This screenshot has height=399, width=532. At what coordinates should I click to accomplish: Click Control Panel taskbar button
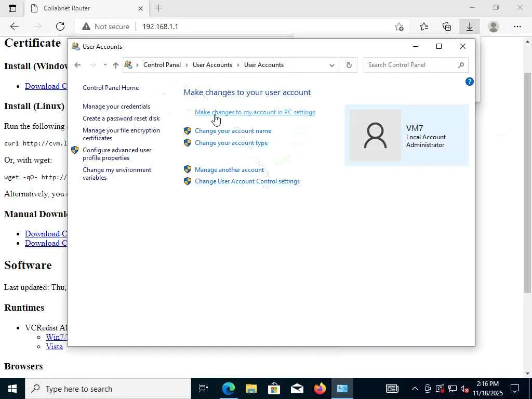click(x=342, y=389)
